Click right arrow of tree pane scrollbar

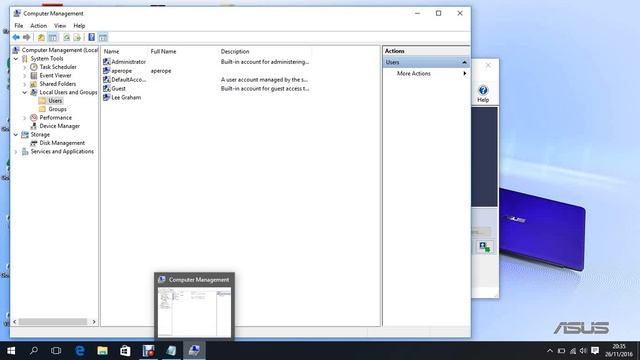point(94,322)
